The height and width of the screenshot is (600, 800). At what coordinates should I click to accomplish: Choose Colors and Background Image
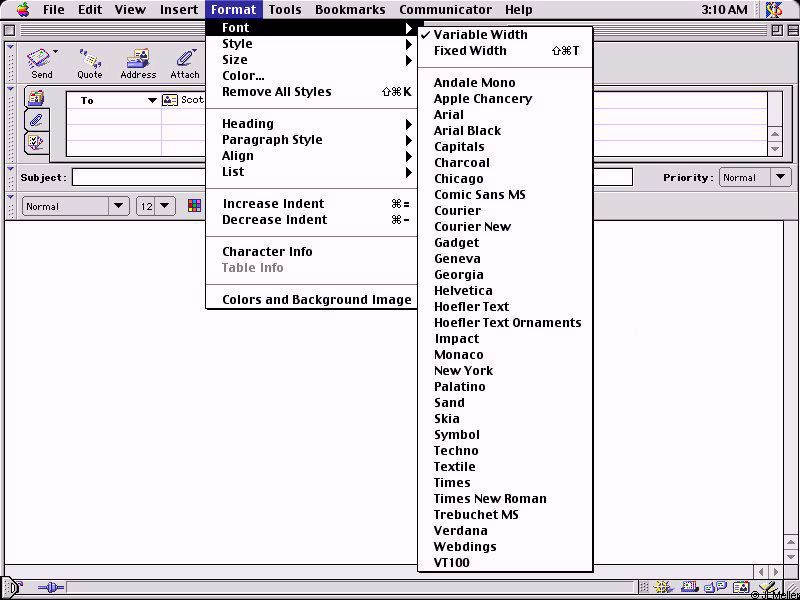click(311, 299)
